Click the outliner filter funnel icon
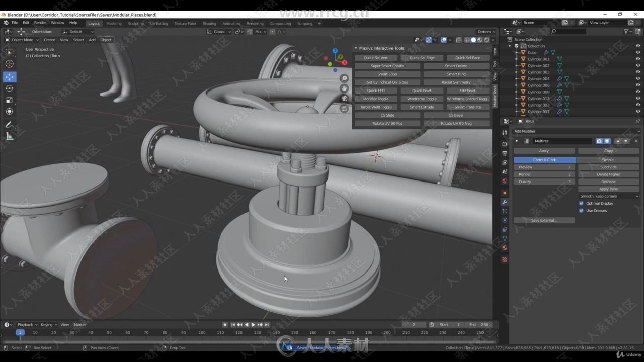This screenshot has height=362, width=644. (x=626, y=31)
